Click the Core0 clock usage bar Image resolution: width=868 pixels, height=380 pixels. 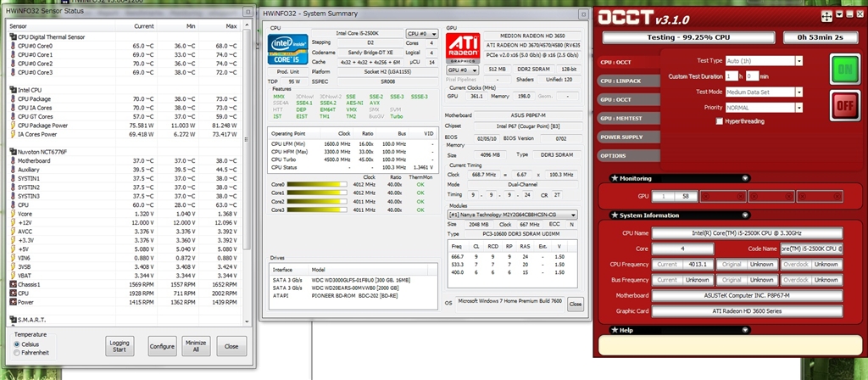tap(315, 184)
